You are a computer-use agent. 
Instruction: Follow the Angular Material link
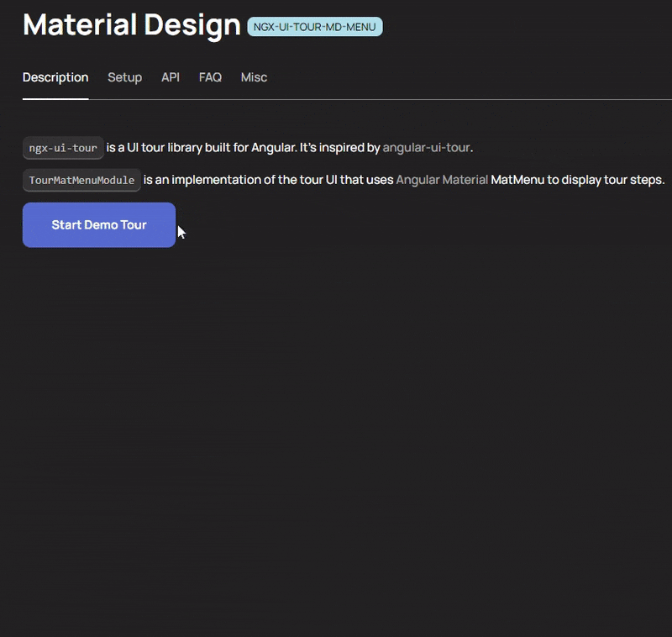443,180
